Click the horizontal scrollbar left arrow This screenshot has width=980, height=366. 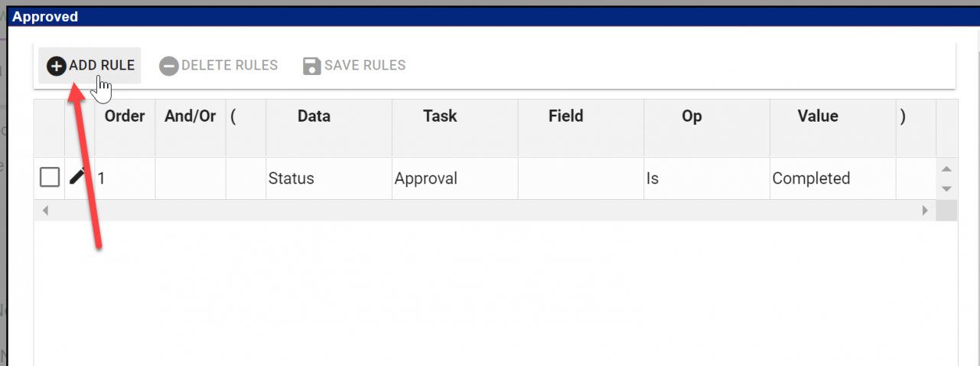click(x=44, y=211)
